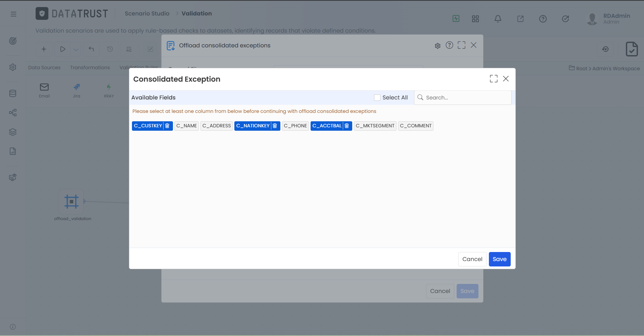Open the notifications bell
644x336 pixels.
pyautogui.click(x=498, y=19)
